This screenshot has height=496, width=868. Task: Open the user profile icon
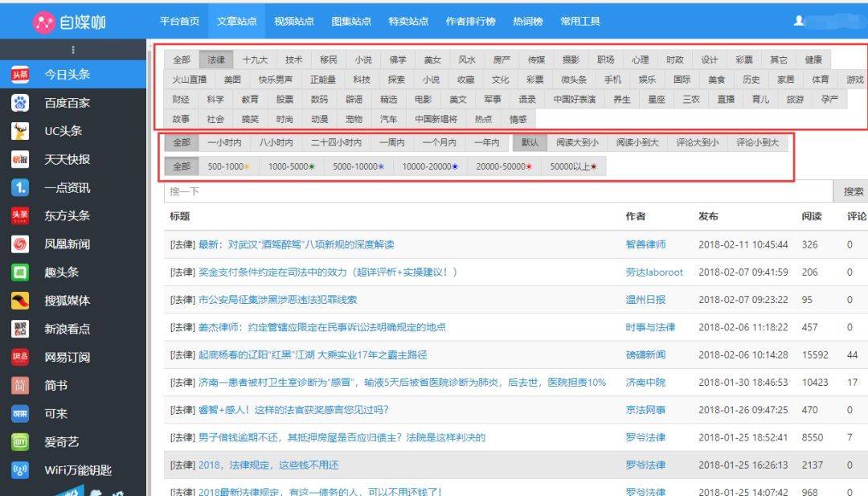coord(799,21)
